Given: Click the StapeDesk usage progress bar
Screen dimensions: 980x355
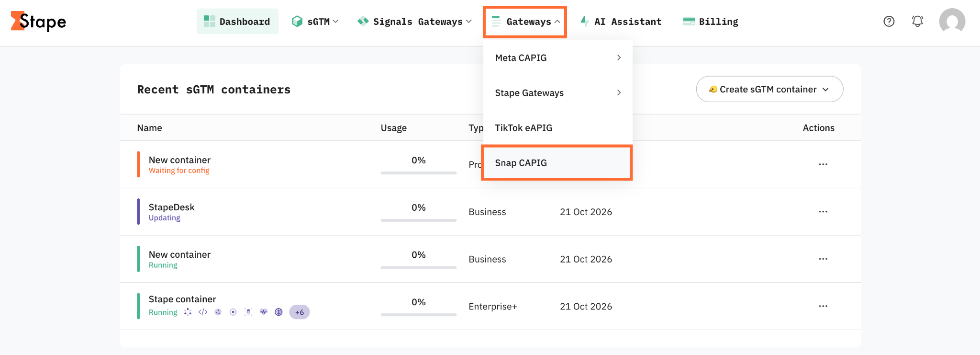Looking at the screenshot, I should [x=419, y=220].
